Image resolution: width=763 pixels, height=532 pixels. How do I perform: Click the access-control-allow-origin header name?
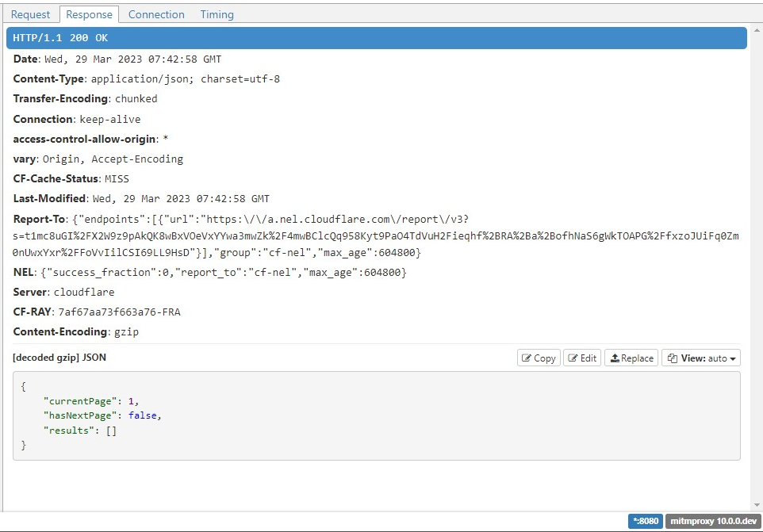pyautogui.click(x=84, y=139)
